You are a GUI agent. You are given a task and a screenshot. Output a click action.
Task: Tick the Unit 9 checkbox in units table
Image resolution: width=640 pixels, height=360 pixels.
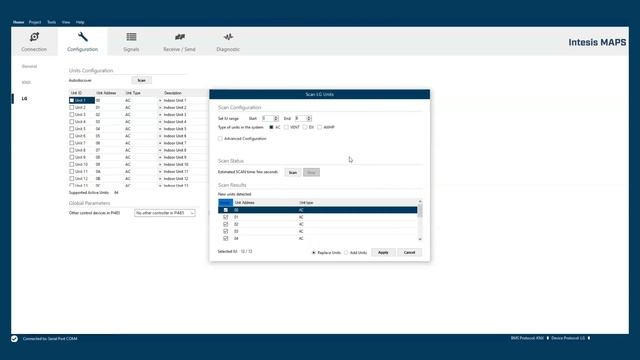point(72,157)
